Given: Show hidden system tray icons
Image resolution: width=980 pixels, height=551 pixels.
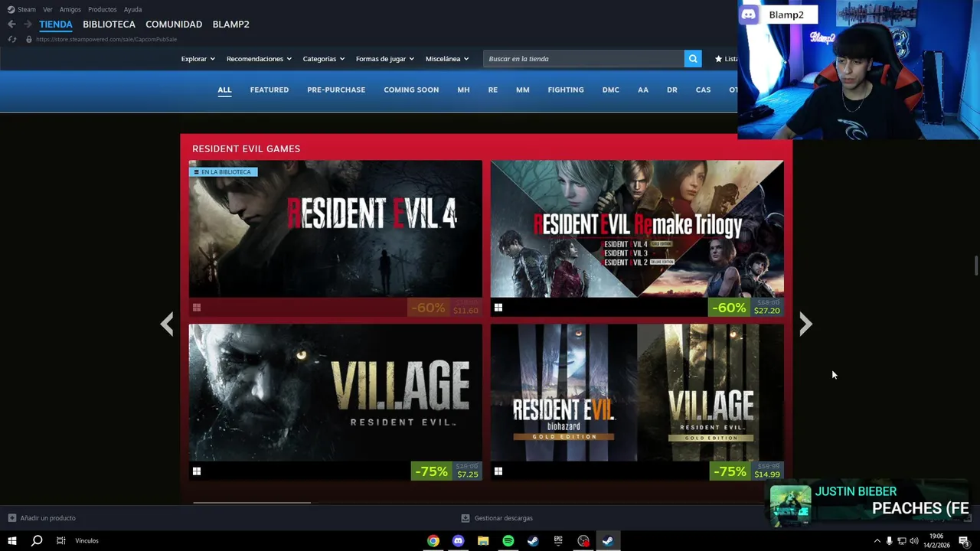Looking at the screenshot, I should pyautogui.click(x=877, y=541).
